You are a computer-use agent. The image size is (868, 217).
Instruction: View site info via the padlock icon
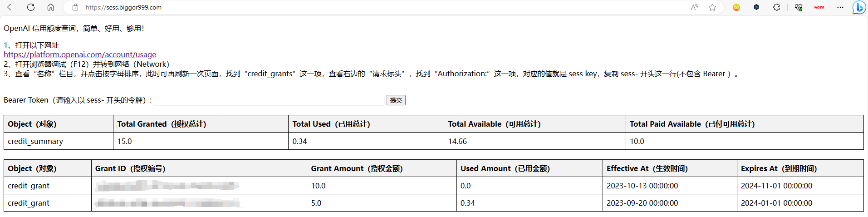click(75, 7)
